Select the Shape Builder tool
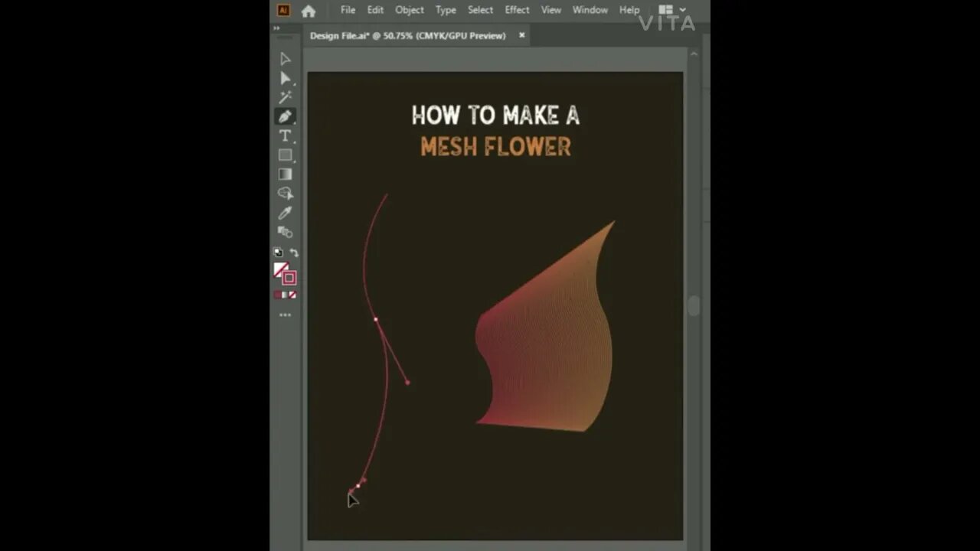 point(285,193)
